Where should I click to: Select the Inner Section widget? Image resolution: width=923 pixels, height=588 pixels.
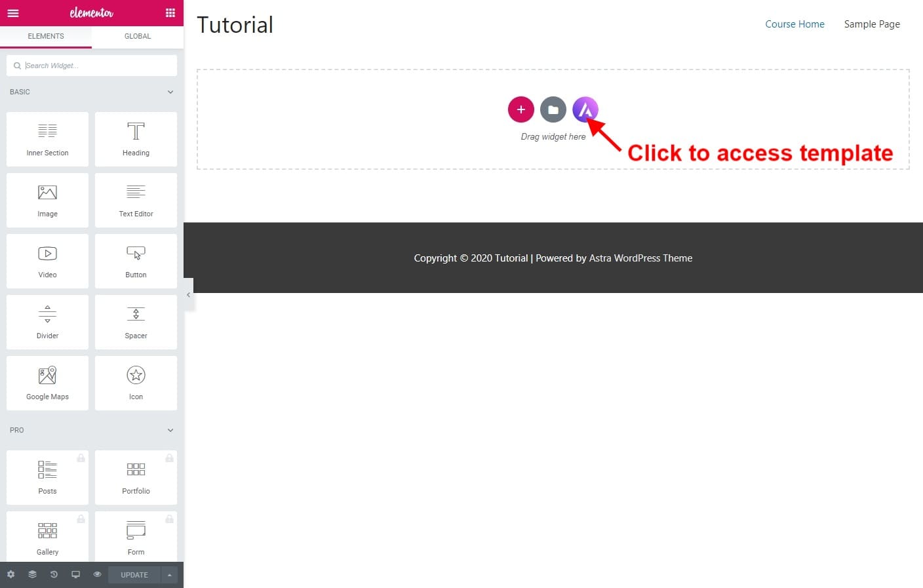click(47, 139)
